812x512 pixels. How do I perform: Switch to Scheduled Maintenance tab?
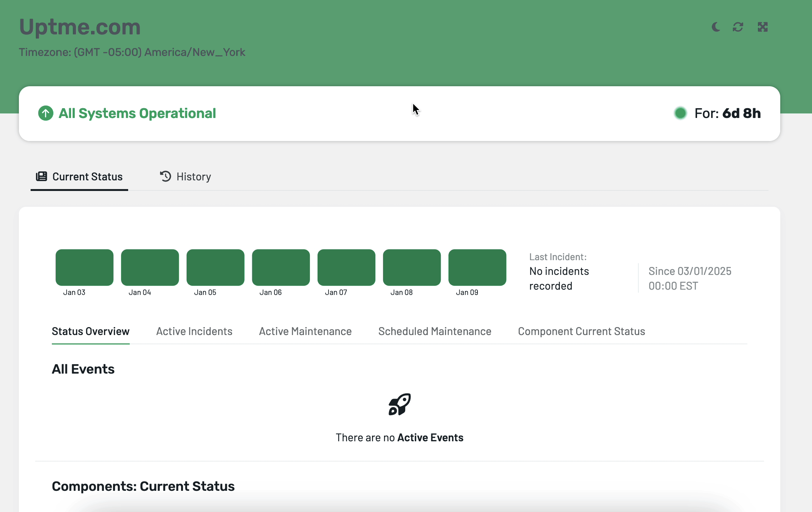point(435,331)
